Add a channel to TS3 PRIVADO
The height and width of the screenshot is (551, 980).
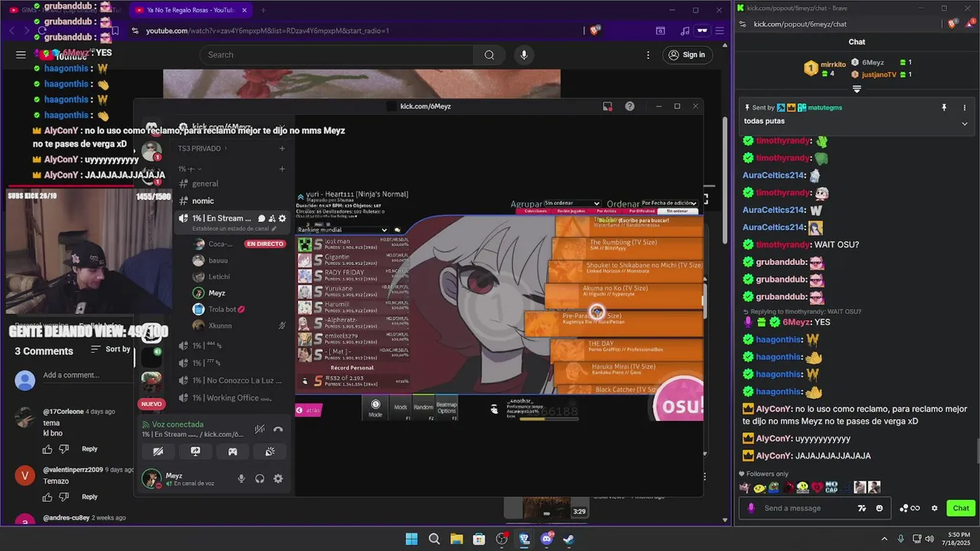282,148
